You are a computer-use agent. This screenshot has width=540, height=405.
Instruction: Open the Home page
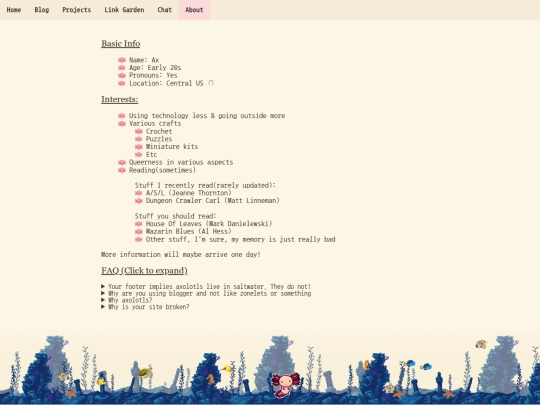14,10
